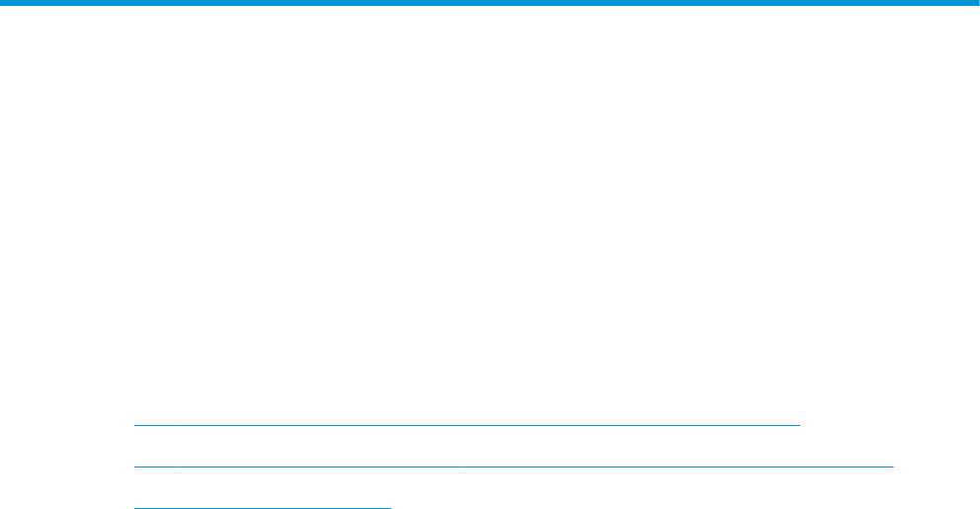
Task: Click middle segment of the second underline
Action: (x=319, y=467)
